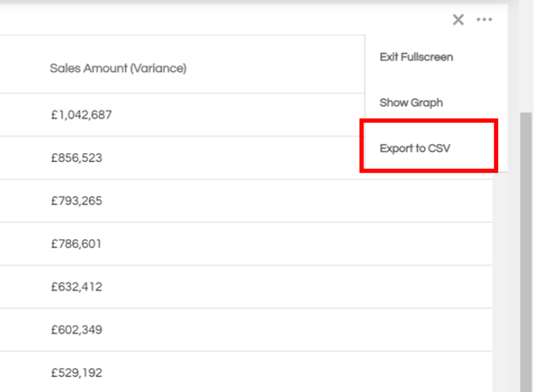The width and height of the screenshot is (534, 392).
Task: Choose Show Graph in the options menu
Action: coord(411,103)
